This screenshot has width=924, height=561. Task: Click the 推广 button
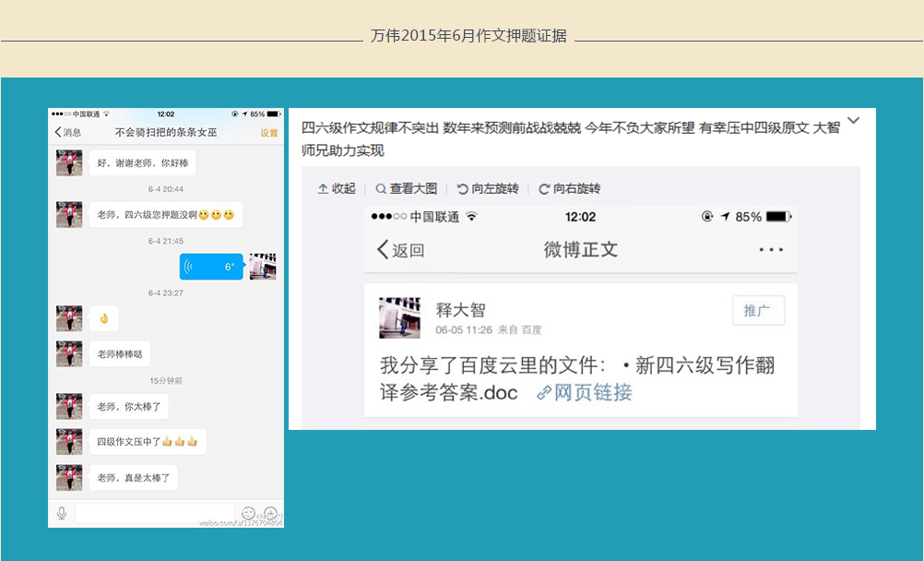pyautogui.click(x=757, y=311)
